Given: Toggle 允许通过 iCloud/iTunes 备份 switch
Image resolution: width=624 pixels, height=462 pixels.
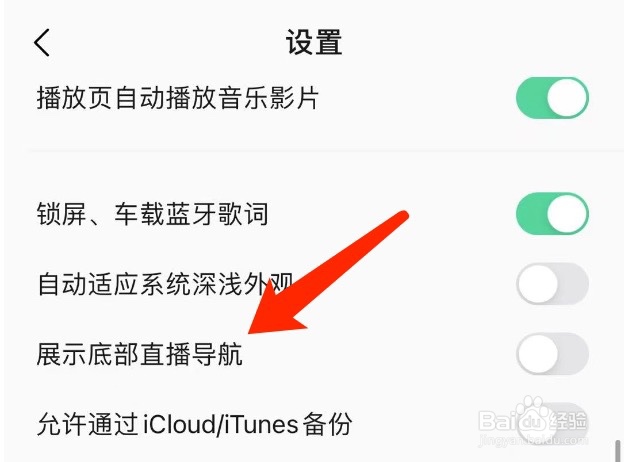Looking at the screenshot, I should pos(552,423).
